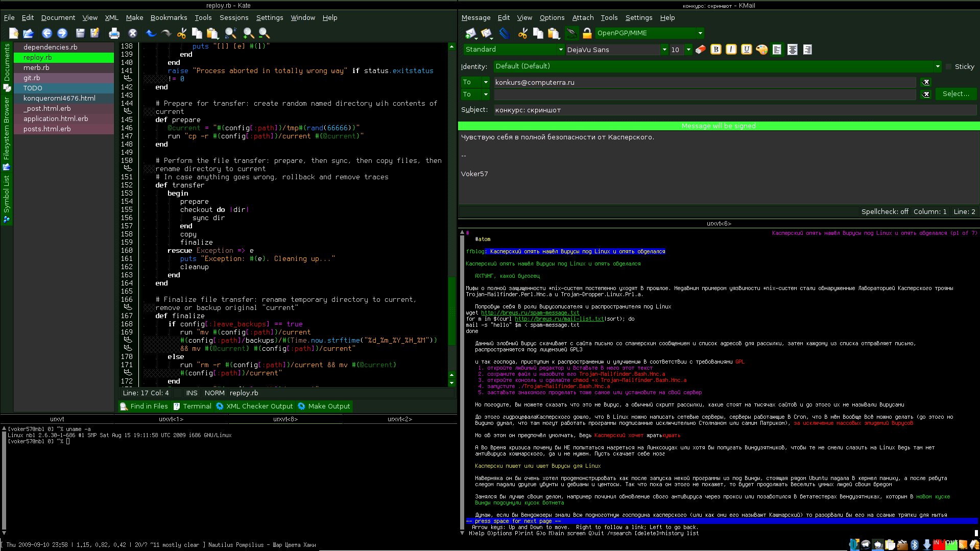The height and width of the screenshot is (551, 980).
Task: Toggle the encrypt message padlock icon
Action: [x=587, y=34]
